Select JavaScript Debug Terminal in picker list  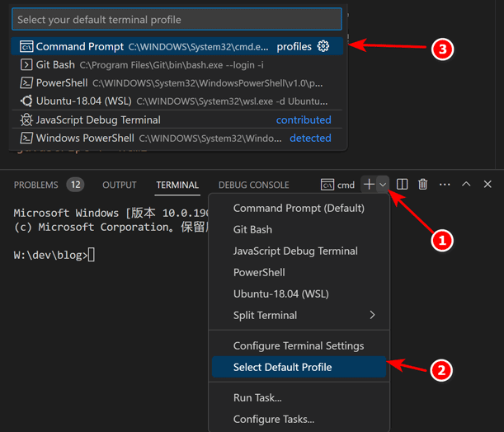click(x=177, y=120)
